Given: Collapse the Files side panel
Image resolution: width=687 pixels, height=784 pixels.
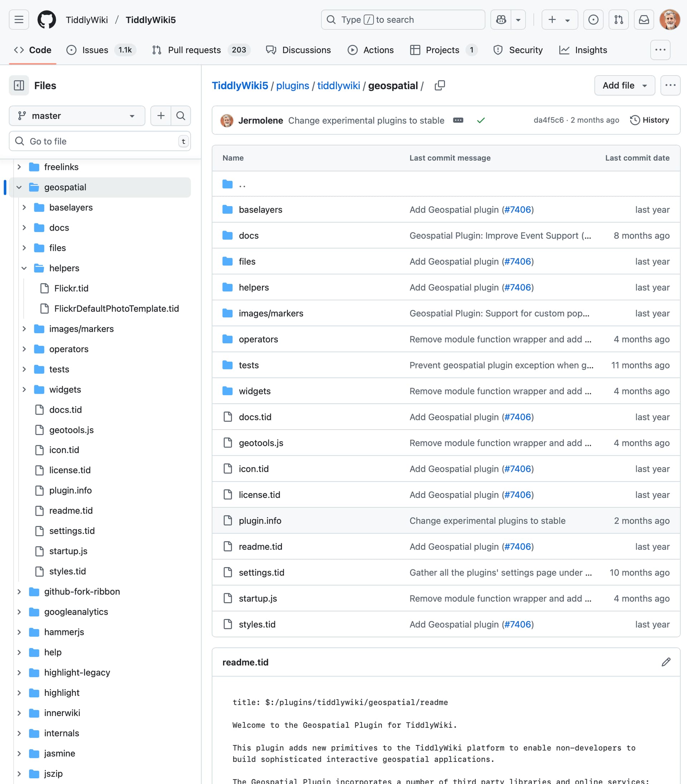Looking at the screenshot, I should click(19, 85).
